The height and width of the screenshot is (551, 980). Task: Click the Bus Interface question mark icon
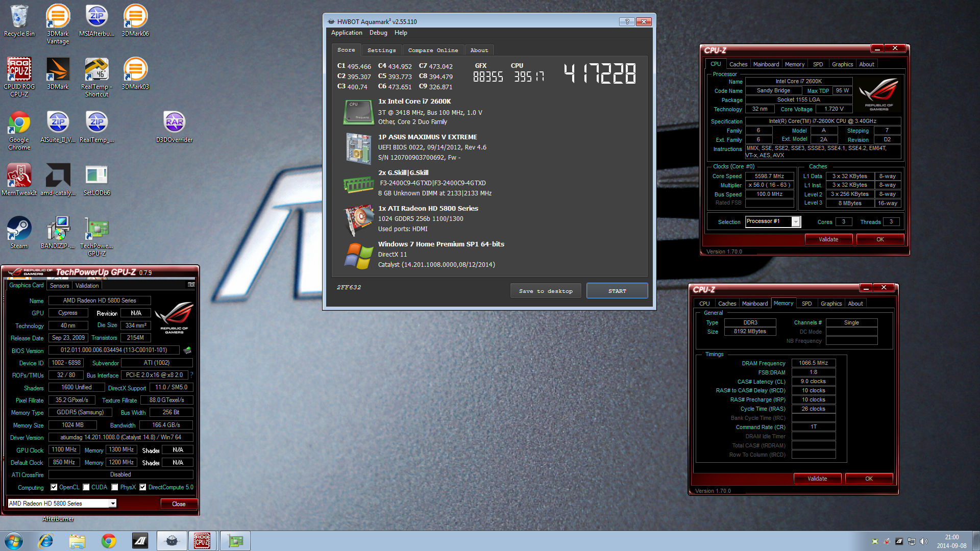click(191, 375)
